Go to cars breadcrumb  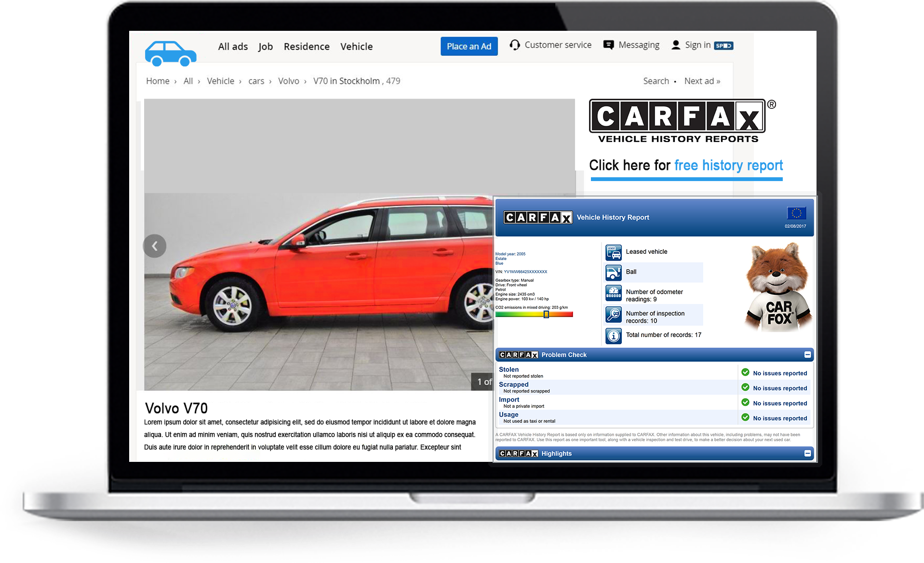[256, 81]
